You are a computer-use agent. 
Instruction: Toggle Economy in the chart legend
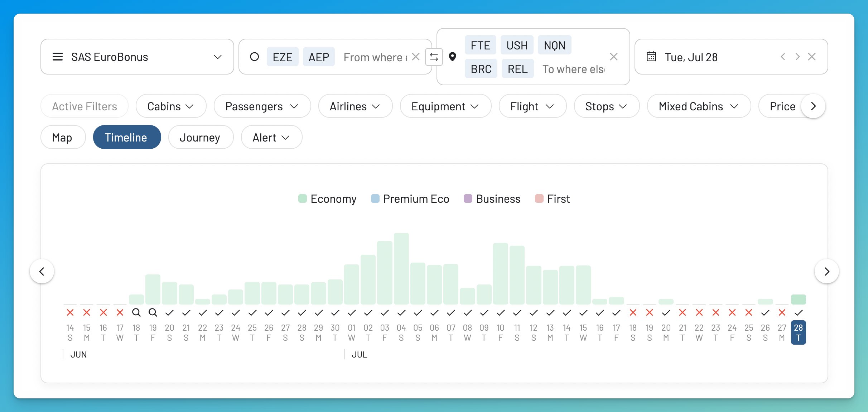pos(327,199)
